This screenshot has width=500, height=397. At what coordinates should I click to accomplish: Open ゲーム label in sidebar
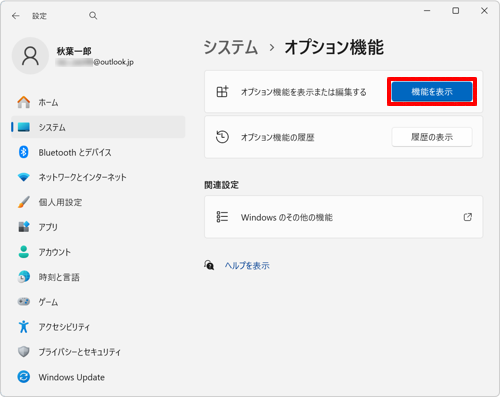[x=48, y=302]
